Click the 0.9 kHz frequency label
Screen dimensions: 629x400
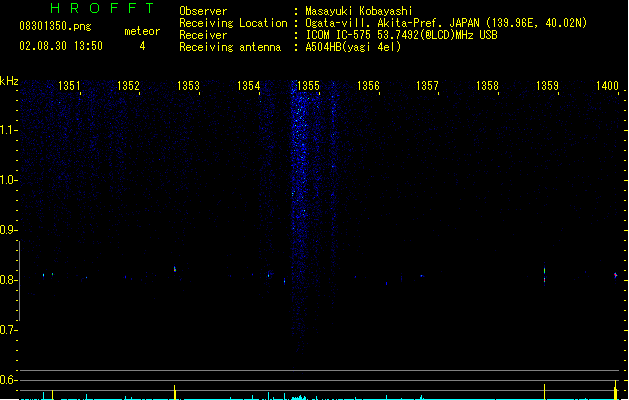[8, 230]
